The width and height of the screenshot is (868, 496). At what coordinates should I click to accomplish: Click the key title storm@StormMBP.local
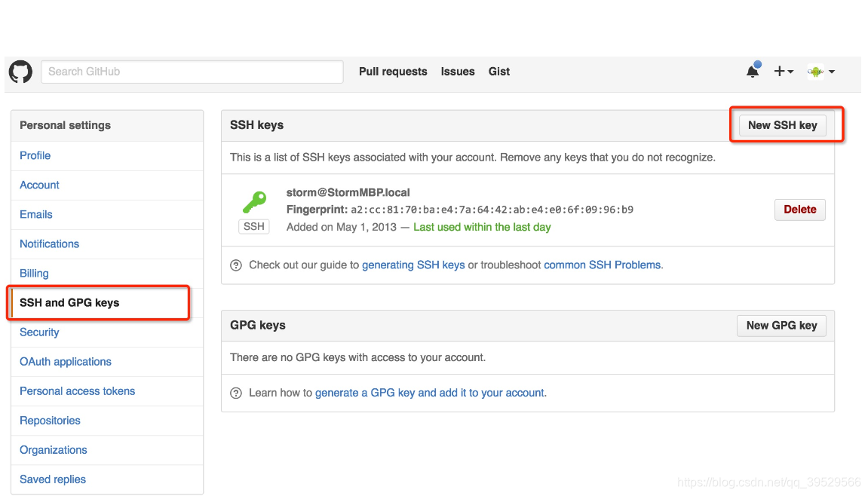(x=348, y=193)
